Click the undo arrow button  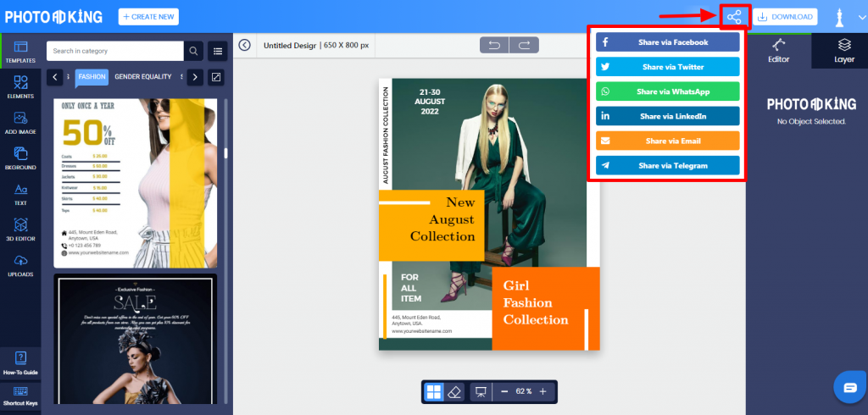pyautogui.click(x=494, y=46)
